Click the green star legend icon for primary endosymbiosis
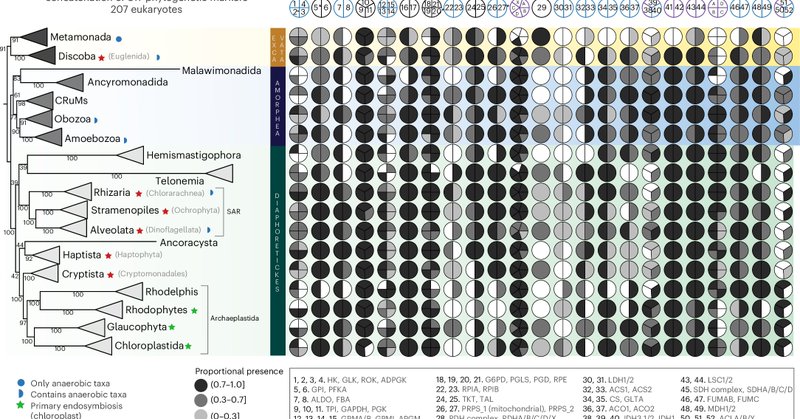The image size is (800, 419). [x=20, y=406]
